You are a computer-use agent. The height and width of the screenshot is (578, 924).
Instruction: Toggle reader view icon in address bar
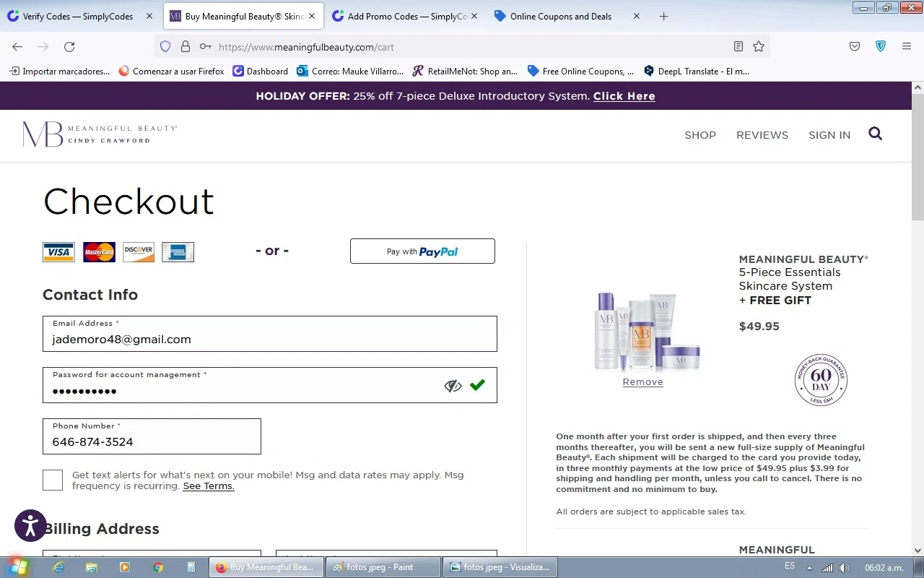(x=738, y=46)
